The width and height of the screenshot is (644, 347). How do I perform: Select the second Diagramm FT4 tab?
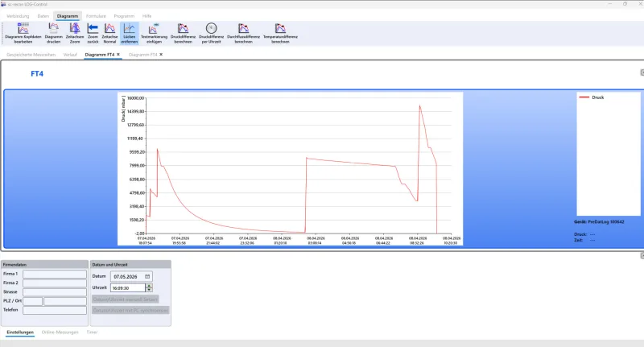[x=142, y=55]
